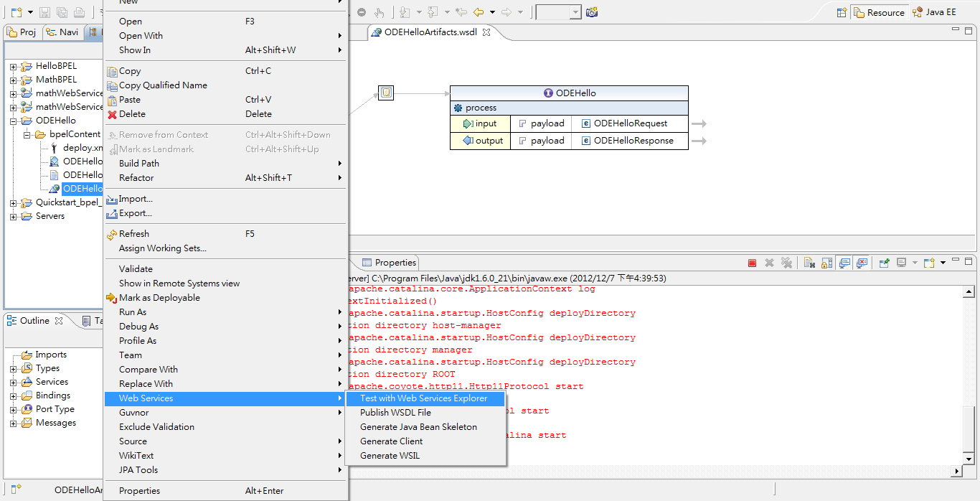
Task: Click Validate in the context menu
Action: 226,269
